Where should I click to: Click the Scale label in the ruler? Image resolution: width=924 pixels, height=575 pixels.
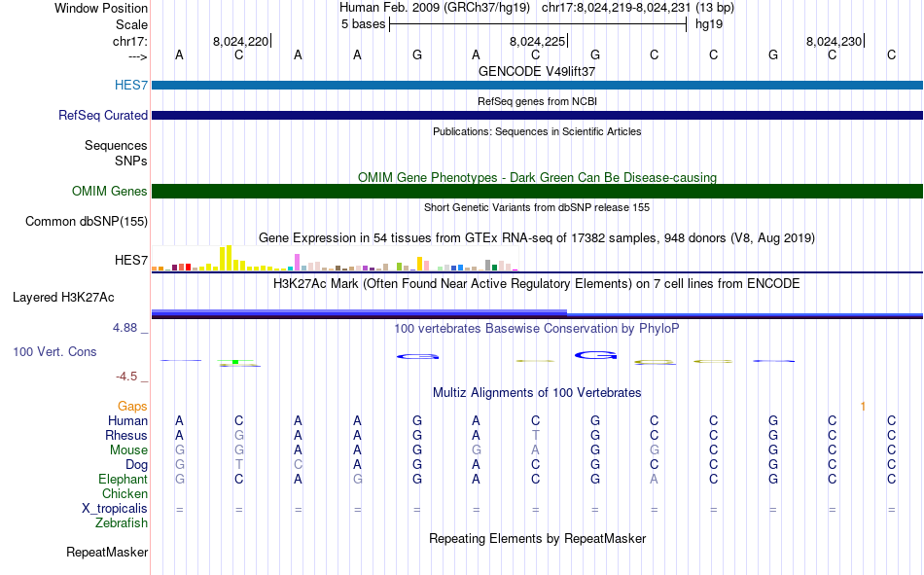(x=131, y=24)
